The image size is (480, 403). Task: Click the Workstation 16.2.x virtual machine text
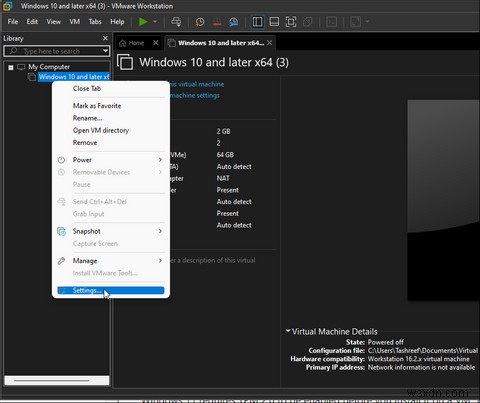[419, 359]
